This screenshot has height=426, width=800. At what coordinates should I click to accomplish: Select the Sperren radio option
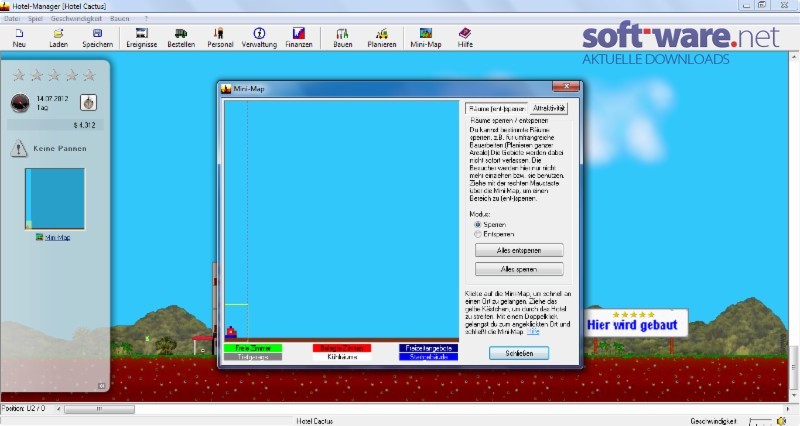pos(478,224)
